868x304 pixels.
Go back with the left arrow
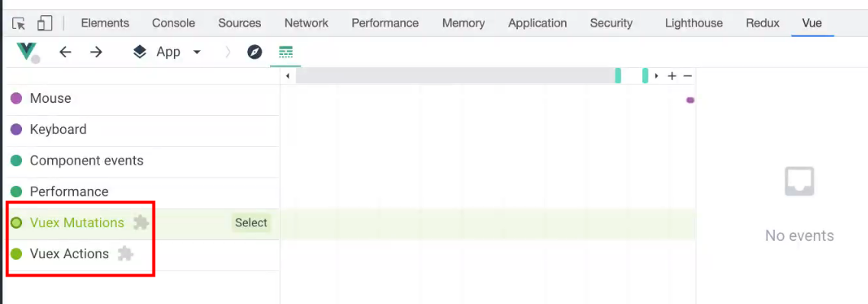point(66,52)
